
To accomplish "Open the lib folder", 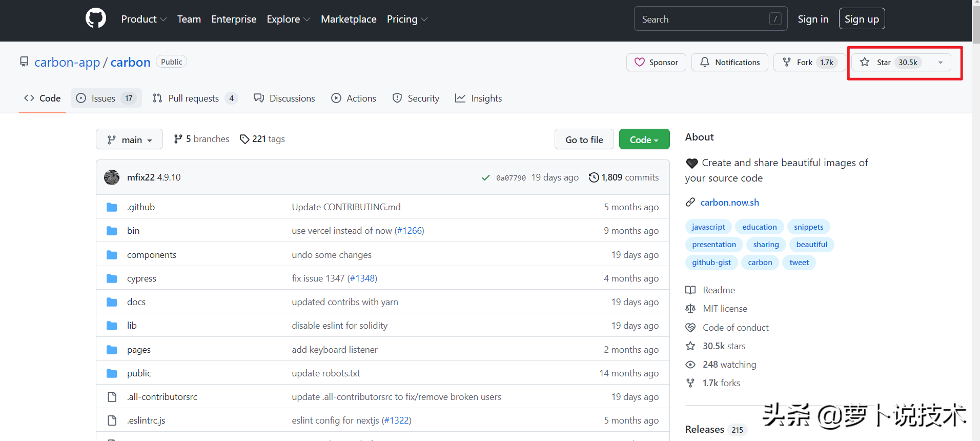I will click(x=132, y=326).
